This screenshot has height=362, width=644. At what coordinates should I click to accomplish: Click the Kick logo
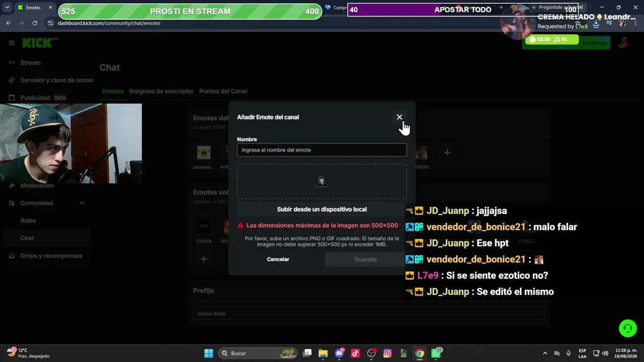click(40, 43)
